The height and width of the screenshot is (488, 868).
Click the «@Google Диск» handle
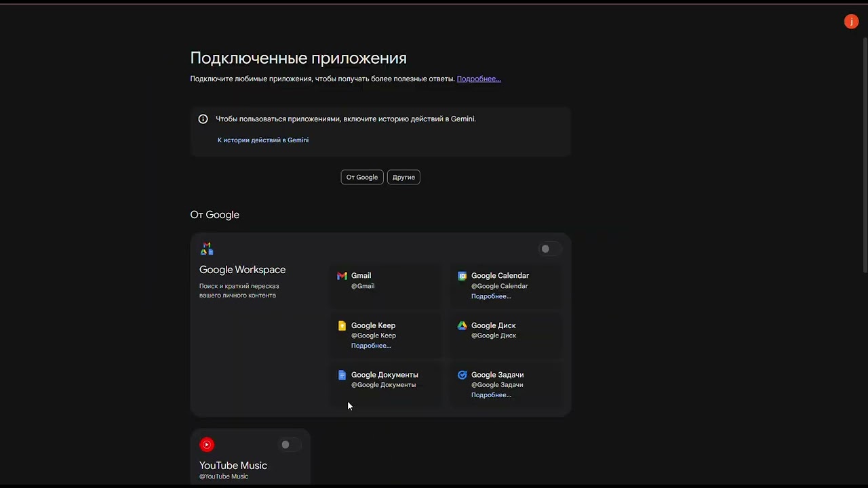point(494,335)
